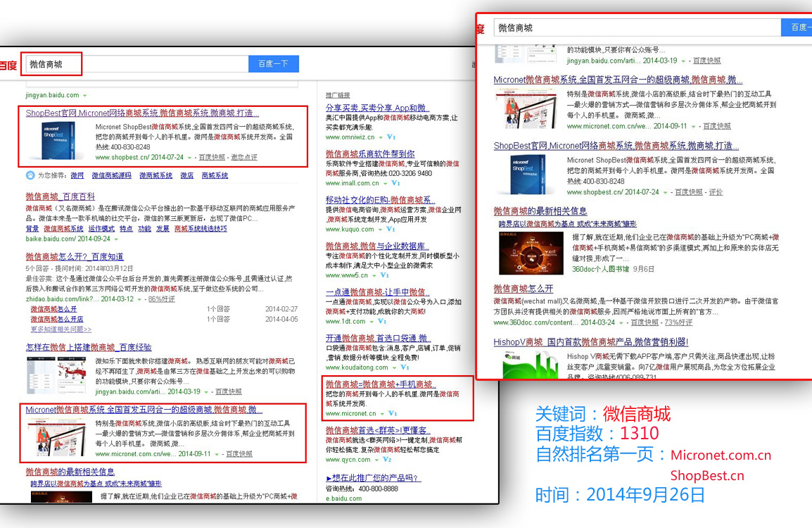Click V1 badge beside www.omniwiz.cn

391,137
